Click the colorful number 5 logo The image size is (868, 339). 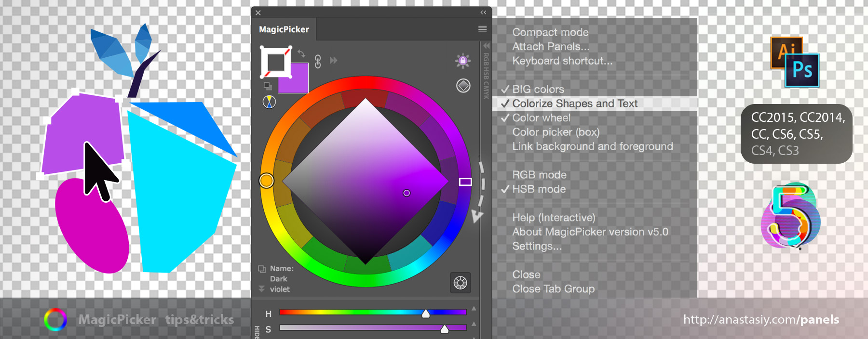click(x=790, y=216)
